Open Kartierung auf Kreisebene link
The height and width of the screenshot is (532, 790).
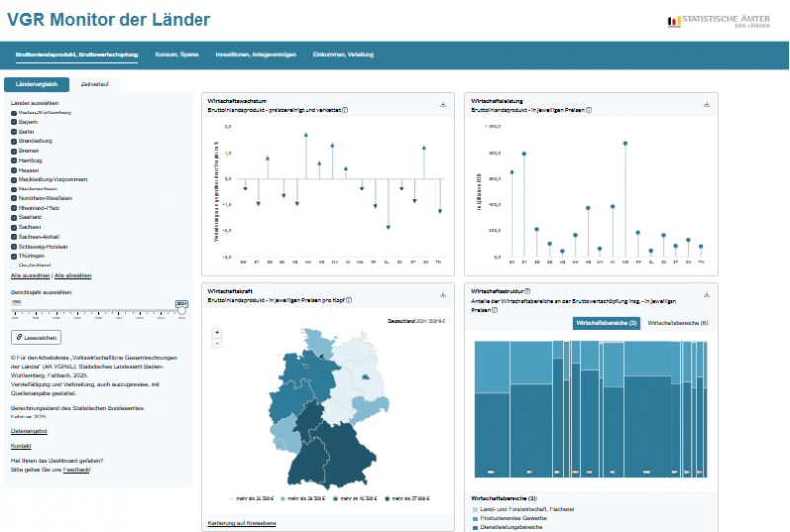(243, 522)
